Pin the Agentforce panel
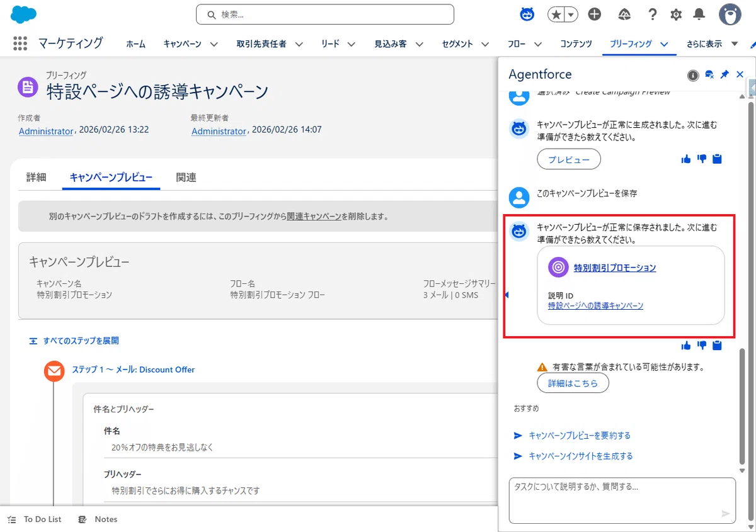Image resolution: width=756 pixels, height=532 pixels. pos(724,75)
